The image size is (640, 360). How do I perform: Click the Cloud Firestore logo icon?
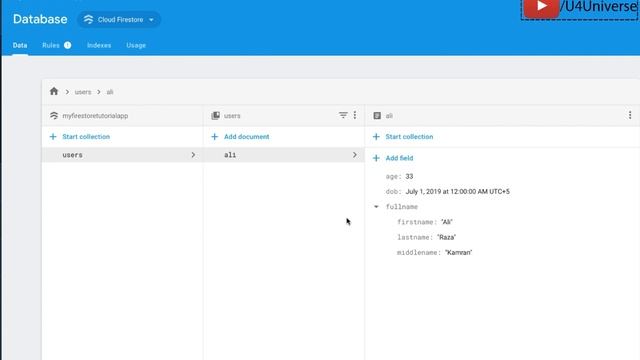[x=89, y=20]
